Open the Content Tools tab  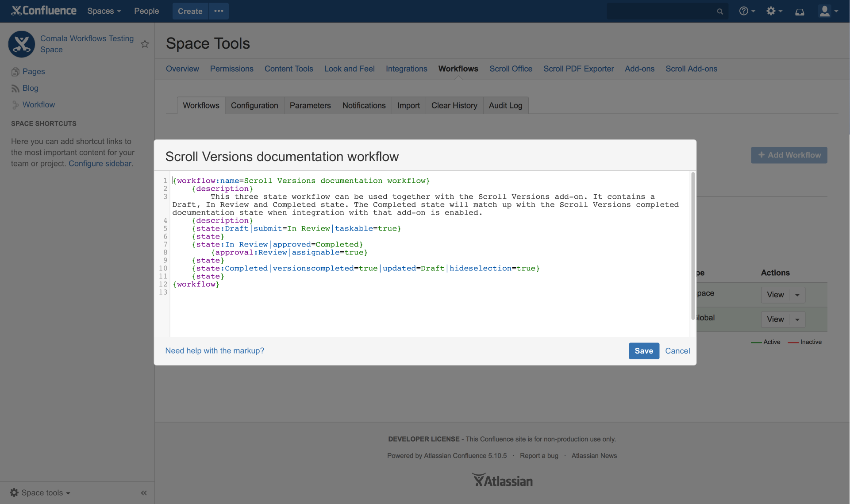(289, 69)
